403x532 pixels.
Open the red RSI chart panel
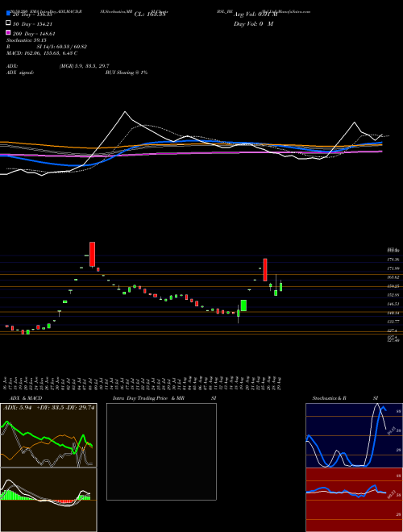[354, 500]
